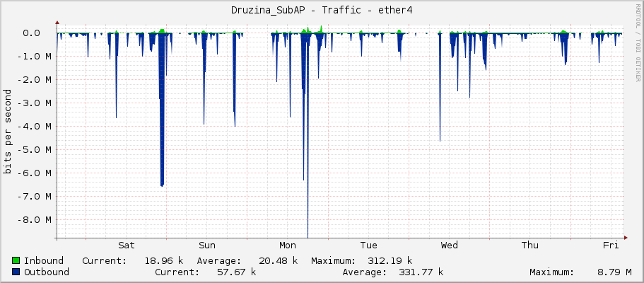
Task: Click Outbound average value '331.77 k'
Action: [x=421, y=272]
